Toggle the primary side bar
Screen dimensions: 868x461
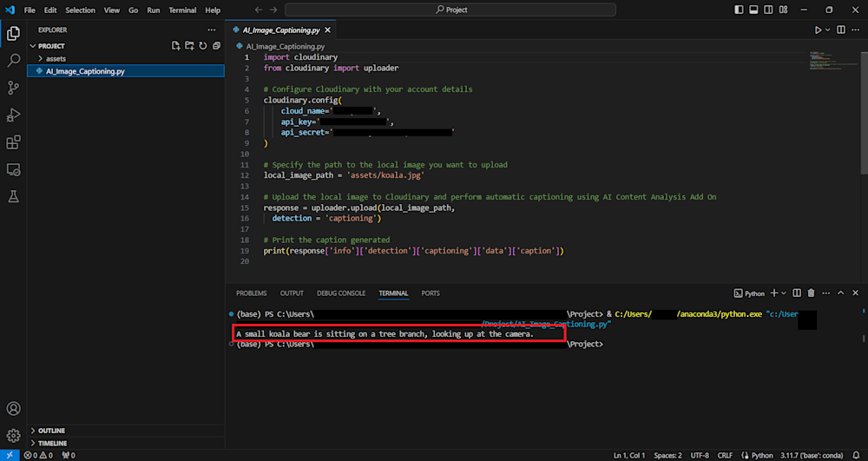(x=739, y=10)
